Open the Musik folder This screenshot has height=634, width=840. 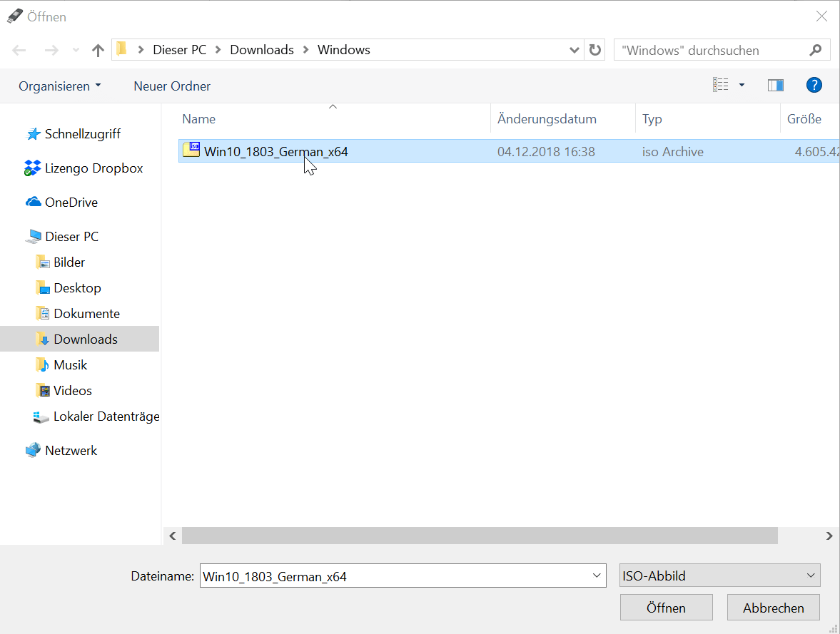point(70,365)
